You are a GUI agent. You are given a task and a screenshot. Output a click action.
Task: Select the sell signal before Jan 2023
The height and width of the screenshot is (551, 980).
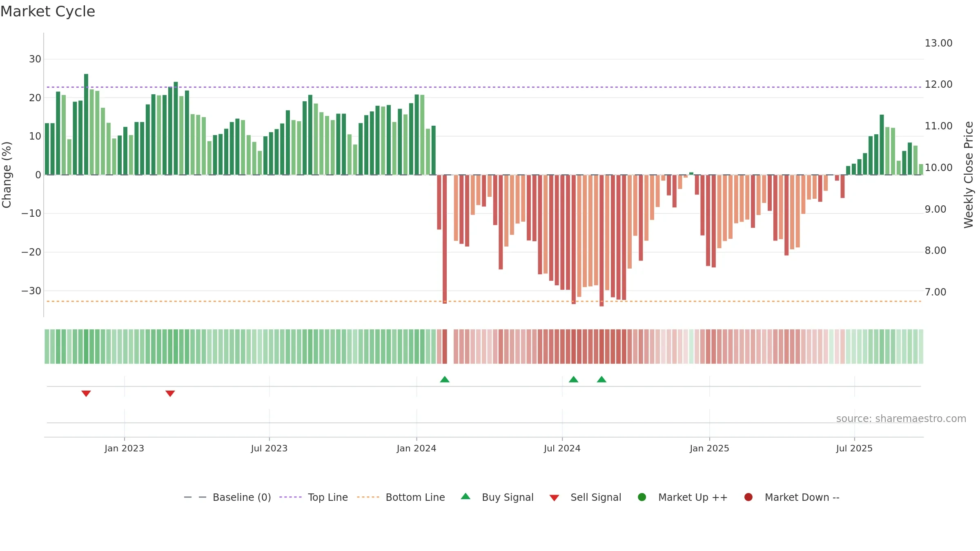coord(86,393)
